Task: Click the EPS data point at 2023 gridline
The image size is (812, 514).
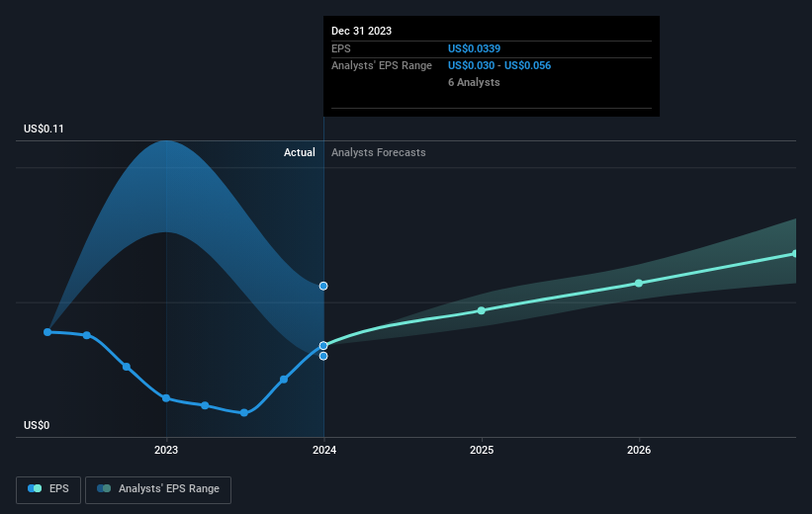Action: pyautogui.click(x=166, y=398)
